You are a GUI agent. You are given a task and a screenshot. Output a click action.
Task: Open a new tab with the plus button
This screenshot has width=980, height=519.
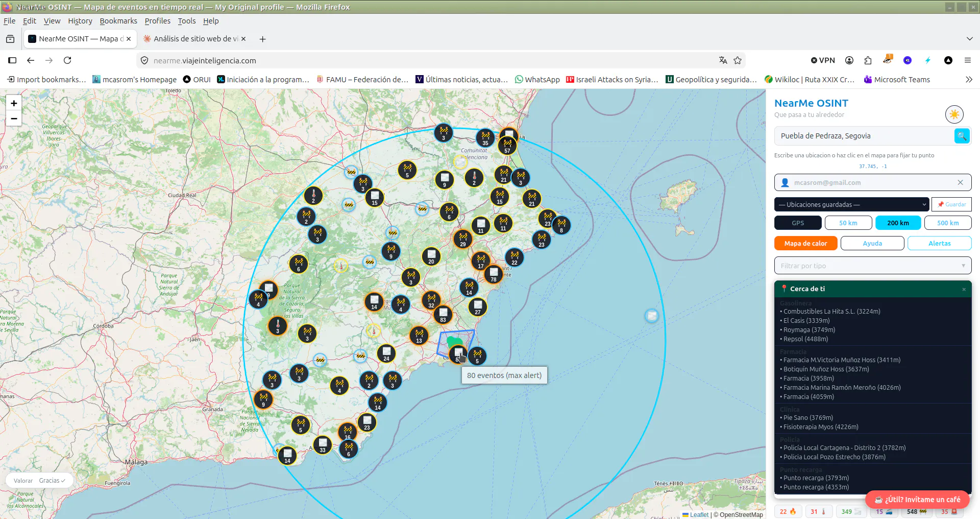[x=262, y=39]
